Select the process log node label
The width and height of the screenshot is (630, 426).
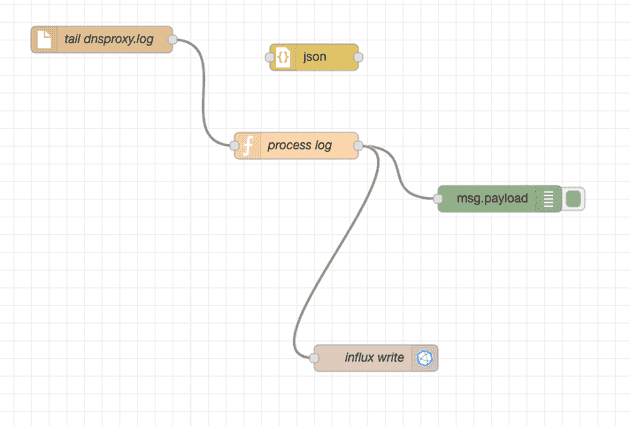pos(300,145)
